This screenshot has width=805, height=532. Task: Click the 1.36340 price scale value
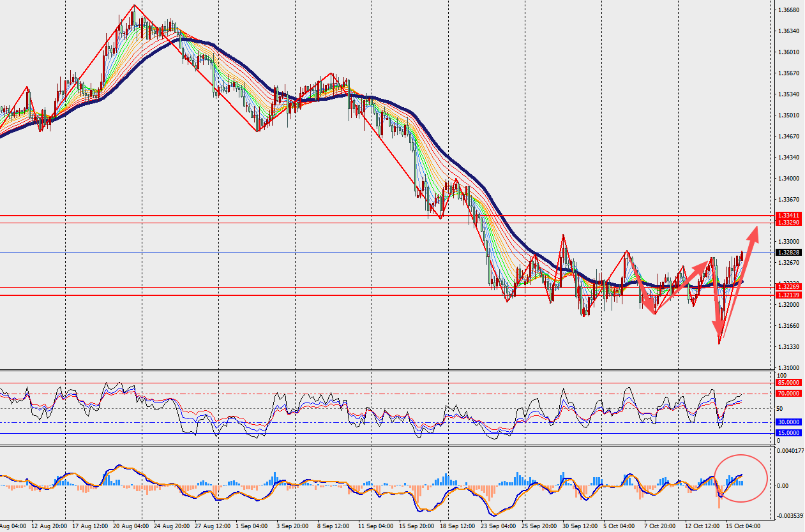(789, 31)
